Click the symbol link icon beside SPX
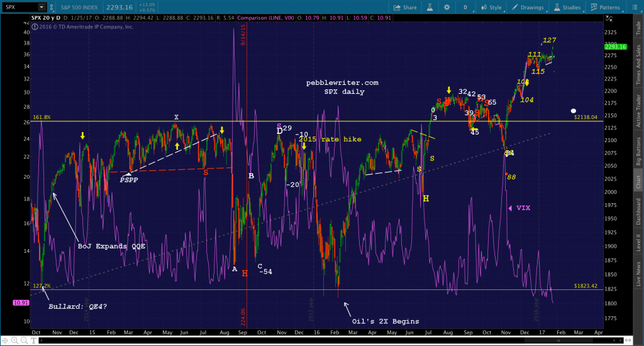This screenshot has width=644, height=346. pyautogui.click(x=52, y=8)
